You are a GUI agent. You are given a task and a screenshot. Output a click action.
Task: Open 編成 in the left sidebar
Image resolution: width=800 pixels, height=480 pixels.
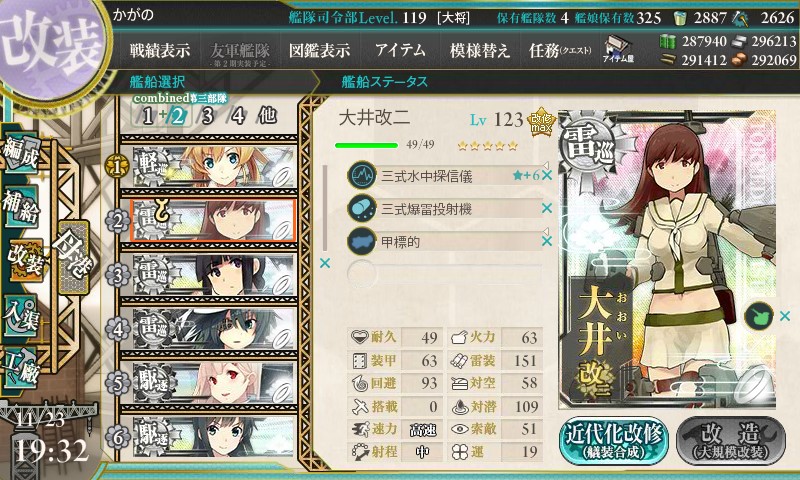click(21, 153)
